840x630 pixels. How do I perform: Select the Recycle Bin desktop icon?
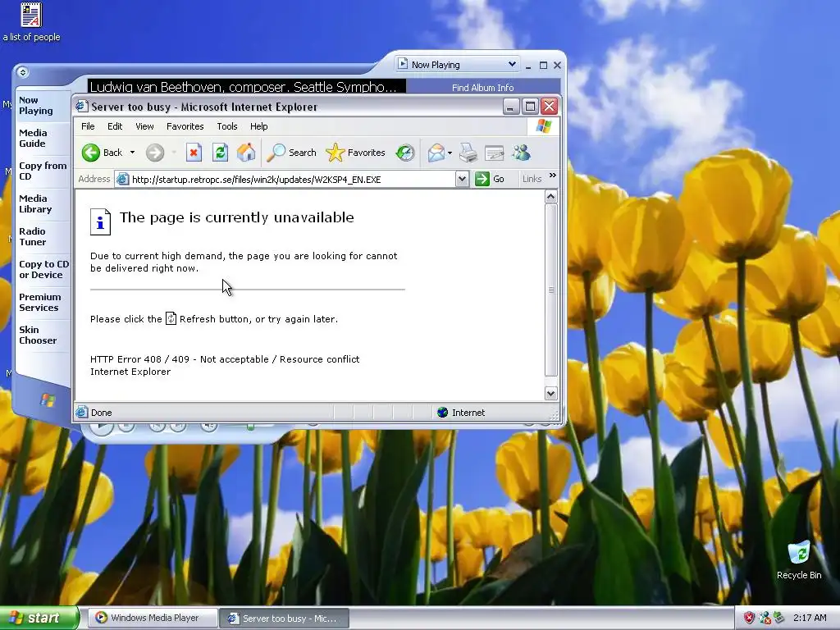pos(799,560)
